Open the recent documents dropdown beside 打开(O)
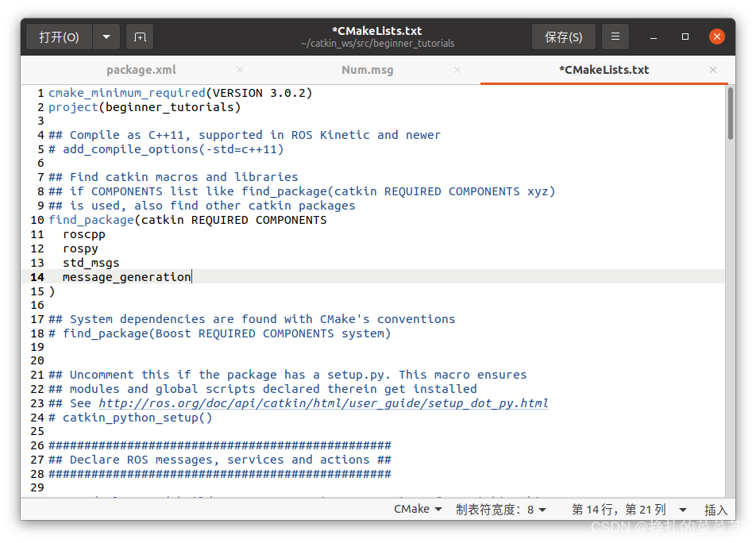 (x=106, y=37)
